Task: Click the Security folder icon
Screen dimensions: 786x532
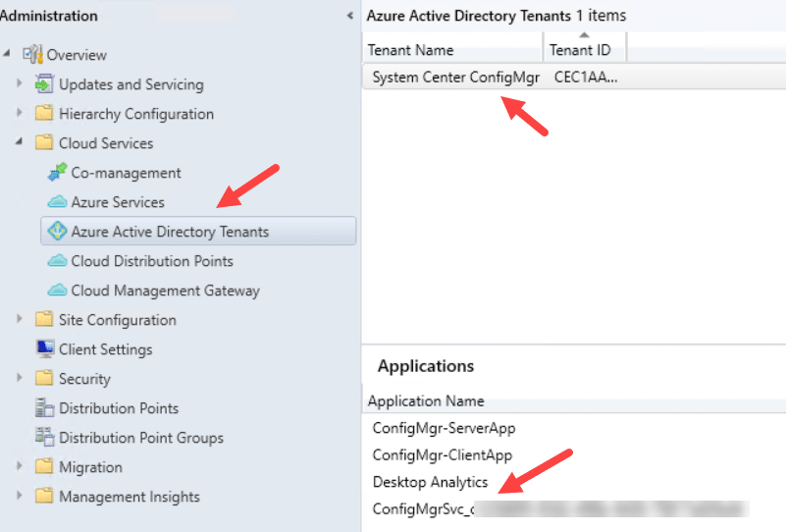Action: (x=44, y=378)
